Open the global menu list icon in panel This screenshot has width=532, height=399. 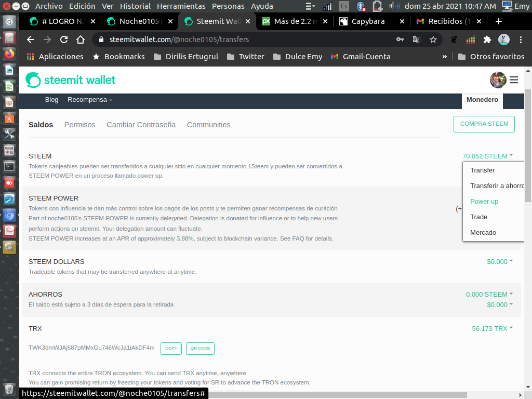pyautogui.click(x=310, y=6)
